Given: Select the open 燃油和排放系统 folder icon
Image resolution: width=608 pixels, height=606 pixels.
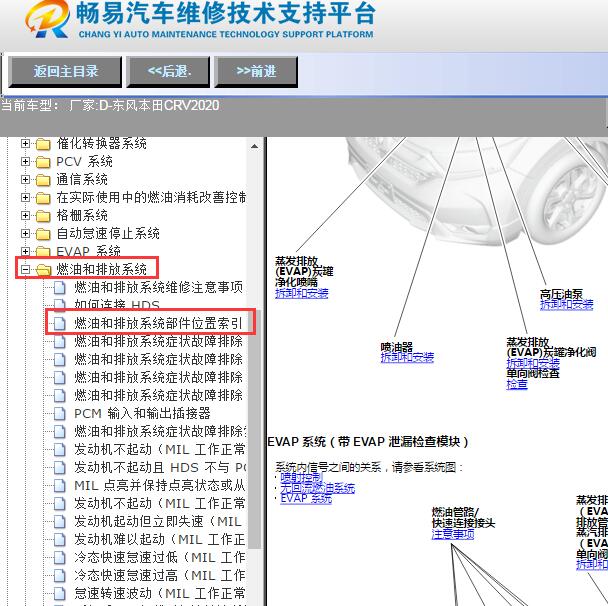Looking at the screenshot, I should pyautogui.click(x=43, y=270).
